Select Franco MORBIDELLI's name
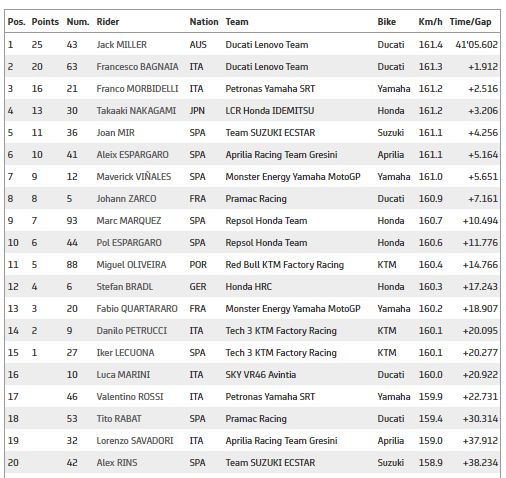The width and height of the screenshot is (506, 478). click(137, 89)
